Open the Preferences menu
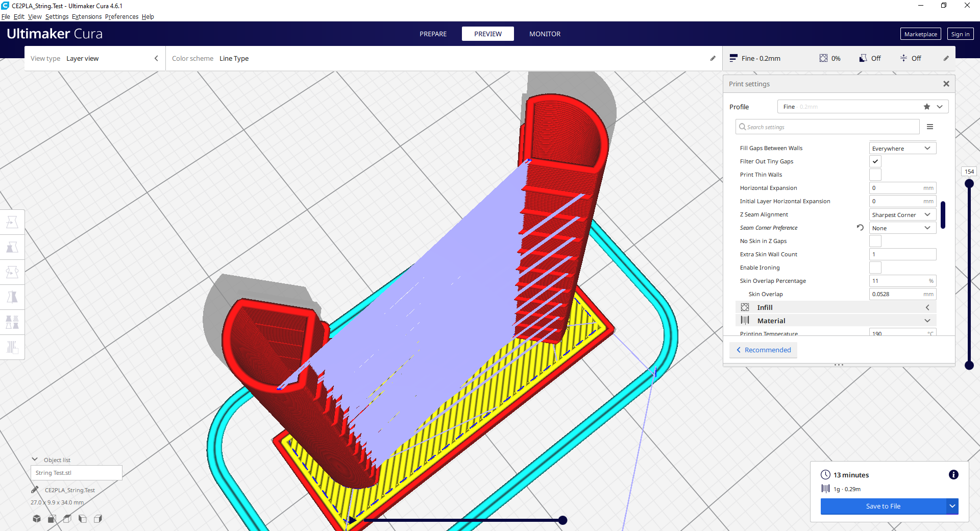This screenshot has height=531, width=980. pyautogui.click(x=121, y=16)
